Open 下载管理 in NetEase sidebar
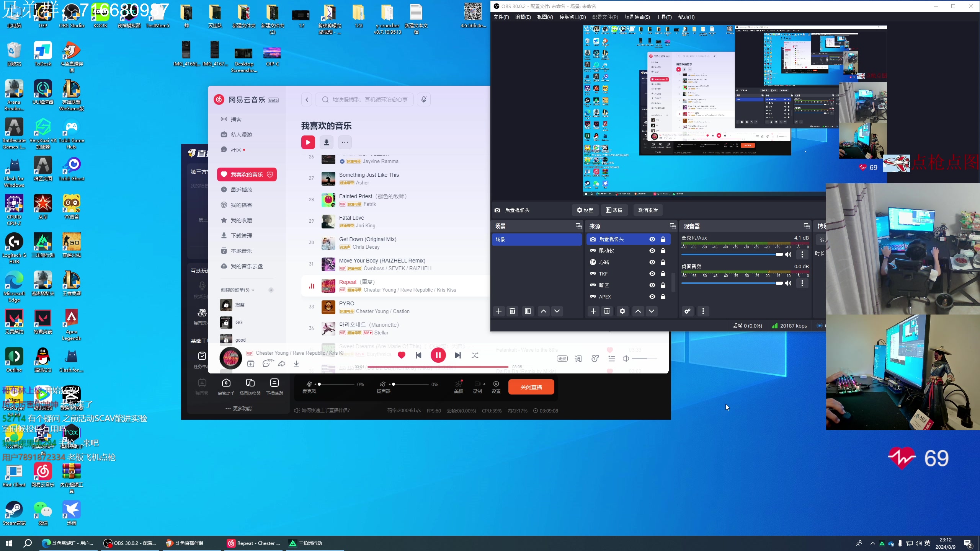Screen dimensions: 980x551 (247, 236)
